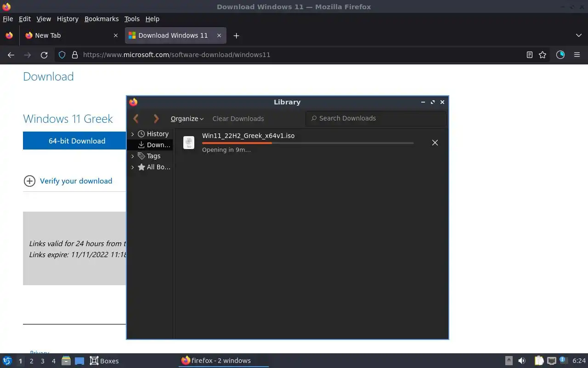588x368 pixels.
Task: Open the downloads progress toolbar icon
Action: [560, 55]
